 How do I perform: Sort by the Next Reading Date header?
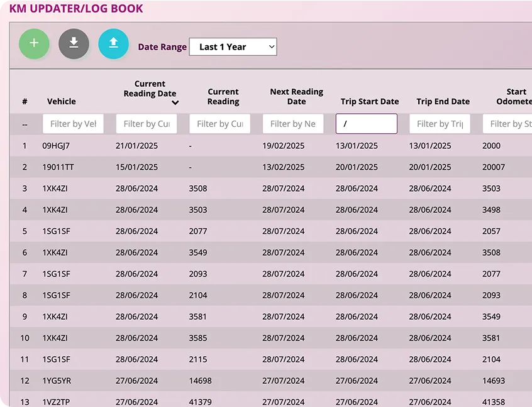(297, 97)
